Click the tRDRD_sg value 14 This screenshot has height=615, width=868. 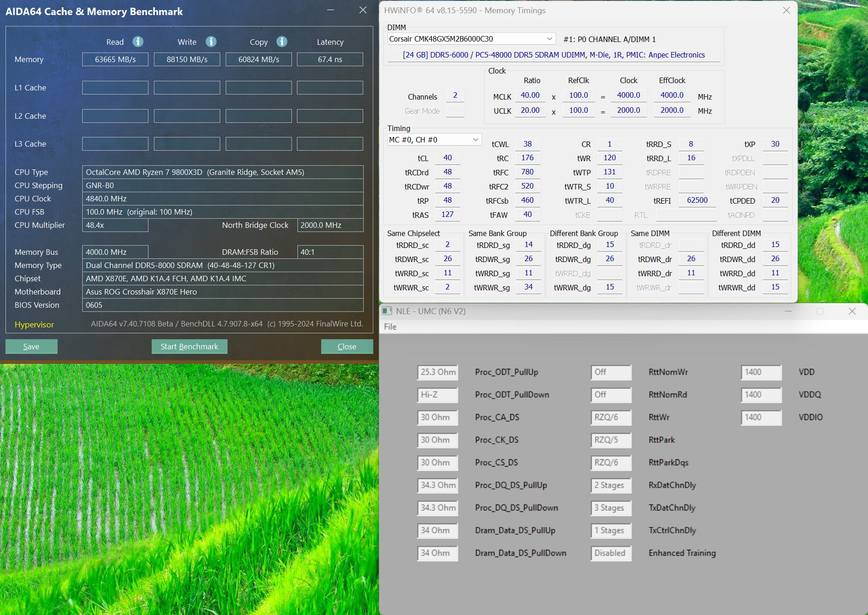point(529,245)
